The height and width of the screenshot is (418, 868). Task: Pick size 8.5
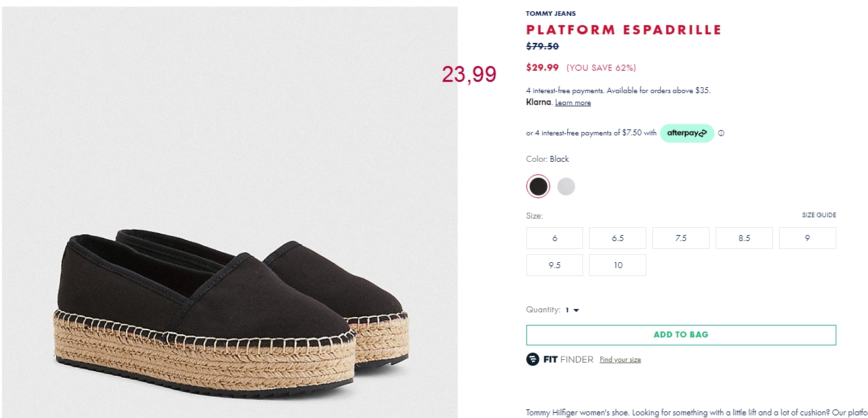tap(744, 238)
